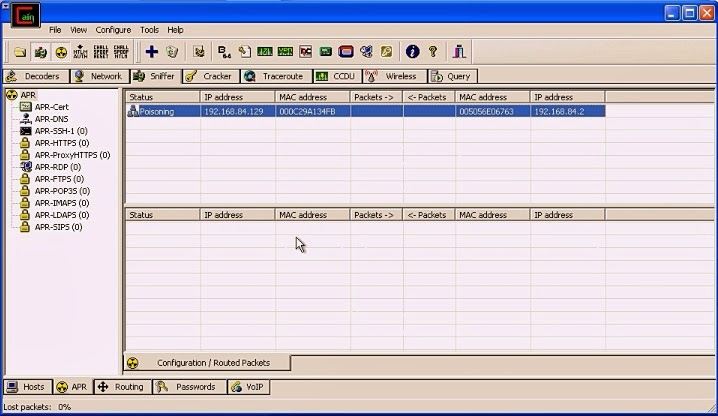This screenshot has height=416, width=718.
Task: Click the trash bin Remove from list icon
Action: 172,52
